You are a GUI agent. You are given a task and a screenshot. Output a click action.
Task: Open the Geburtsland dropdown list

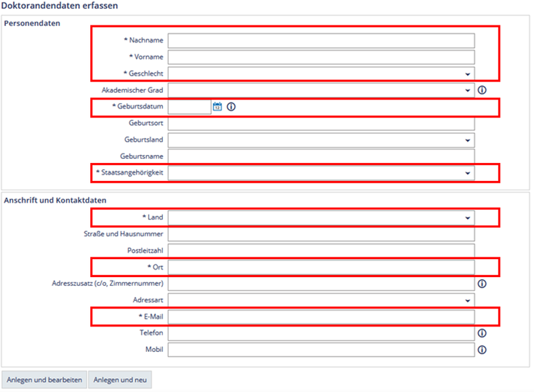[x=321, y=140]
